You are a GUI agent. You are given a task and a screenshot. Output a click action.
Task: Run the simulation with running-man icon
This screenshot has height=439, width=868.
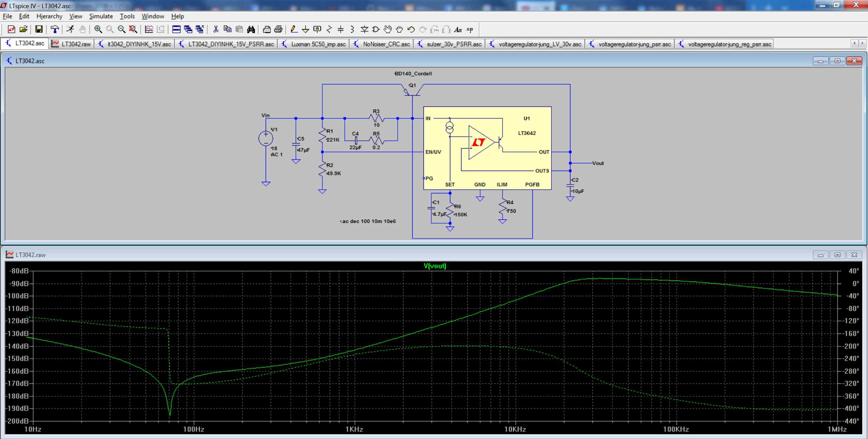[70, 30]
